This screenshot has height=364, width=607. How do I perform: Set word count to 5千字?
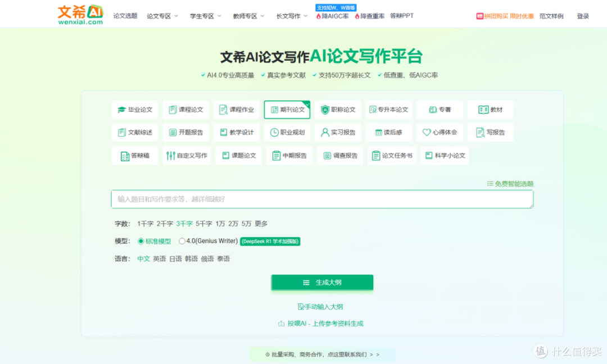(x=203, y=224)
